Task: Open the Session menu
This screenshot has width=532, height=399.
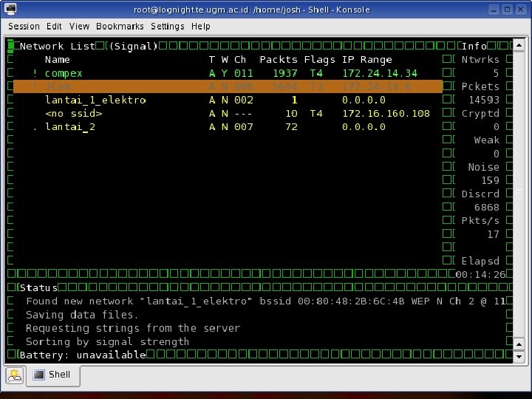Action: coord(24,26)
